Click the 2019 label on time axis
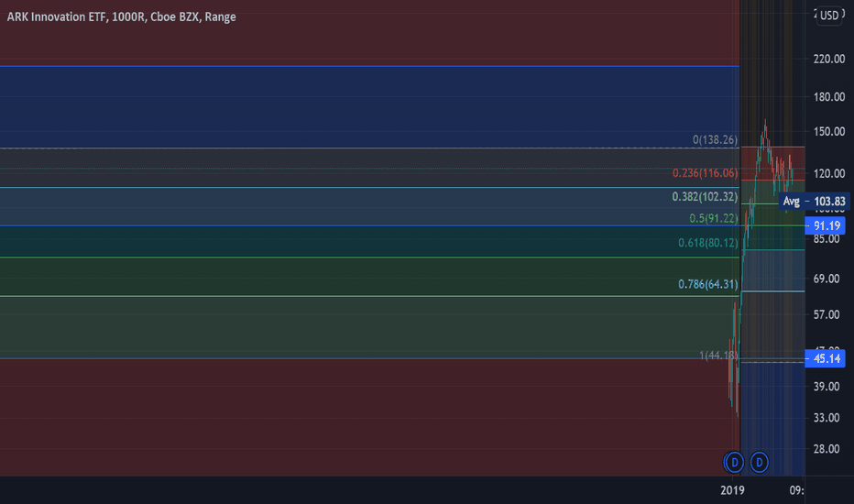Image resolution: width=854 pixels, height=504 pixels. (x=732, y=490)
